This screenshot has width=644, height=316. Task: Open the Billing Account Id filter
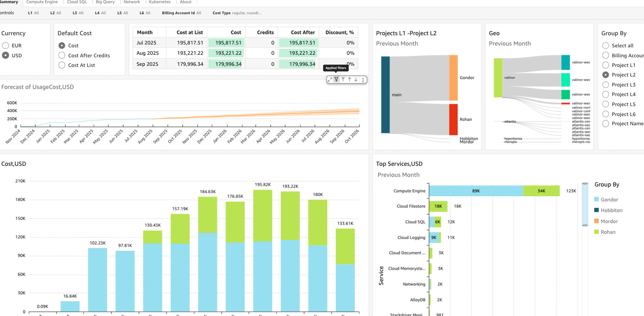tap(181, 13)
